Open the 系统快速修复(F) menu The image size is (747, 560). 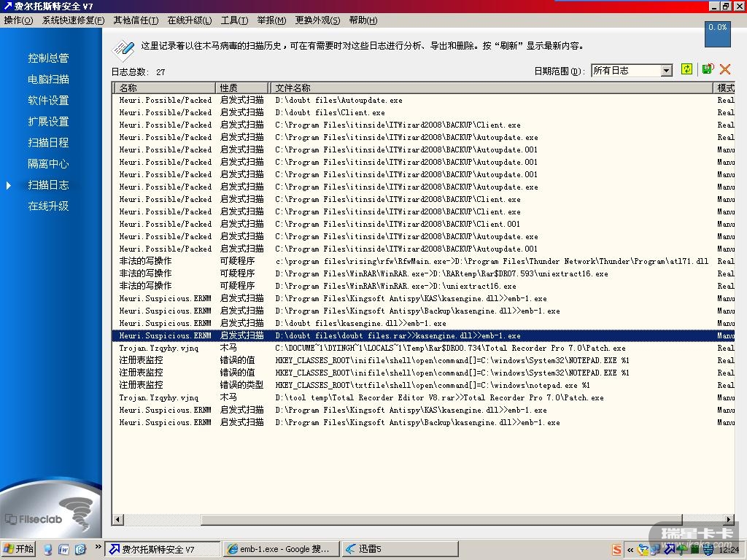[73, 20]
